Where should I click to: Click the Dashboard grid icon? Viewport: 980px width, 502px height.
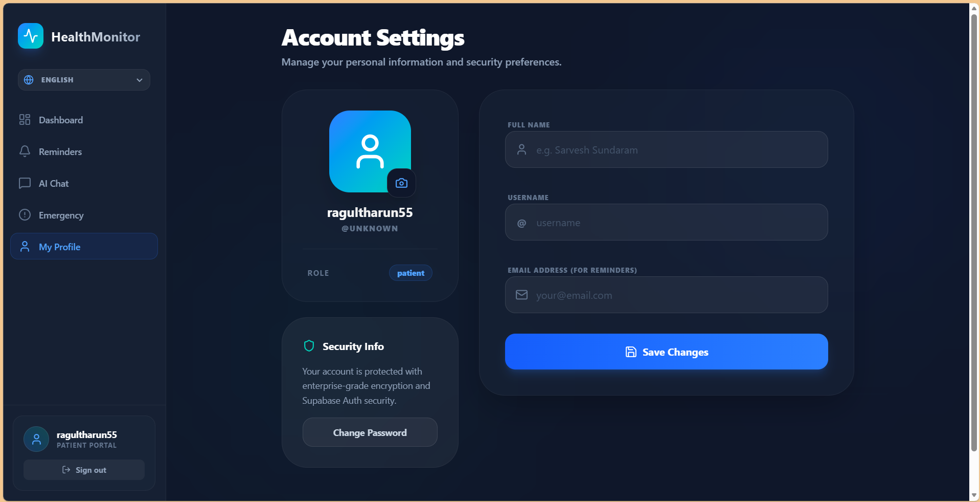(x=25, y=120)
